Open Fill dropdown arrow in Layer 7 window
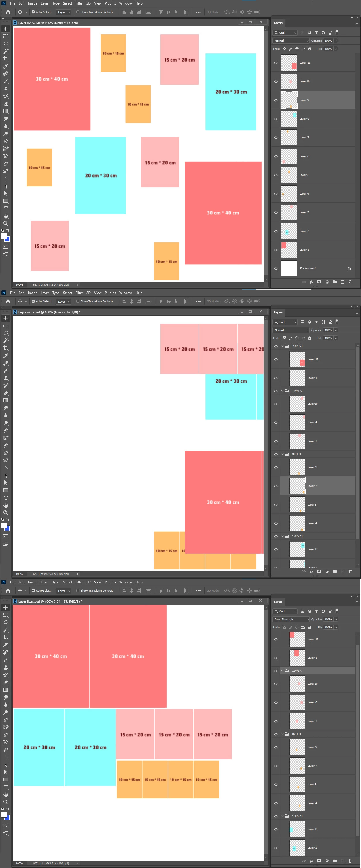This screenshot has height=868, width=361. click(x=336, y=338)
